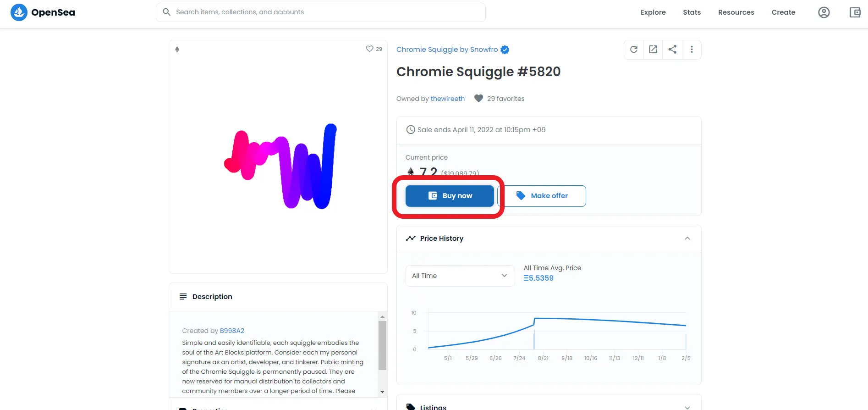Viewport: 868px width, 410px height.
Task: Open the Explore menu
Action: (x=653, y=12)
